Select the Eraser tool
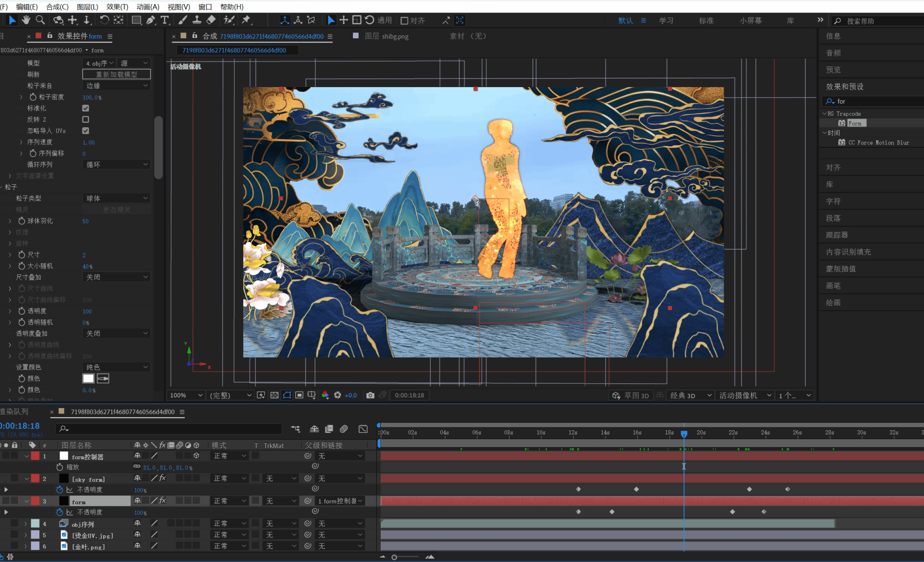The height and width of the screenshot is (562, 924). coord(211,20)
